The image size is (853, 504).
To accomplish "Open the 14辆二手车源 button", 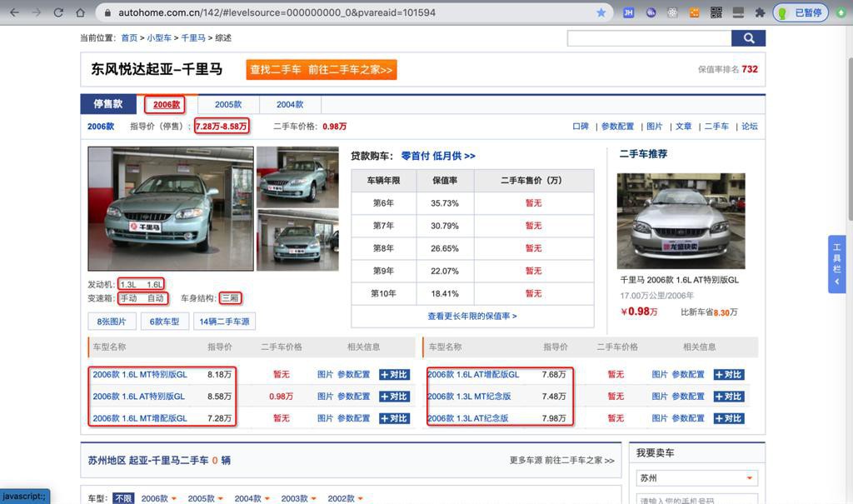I will (x=224, y=322).
